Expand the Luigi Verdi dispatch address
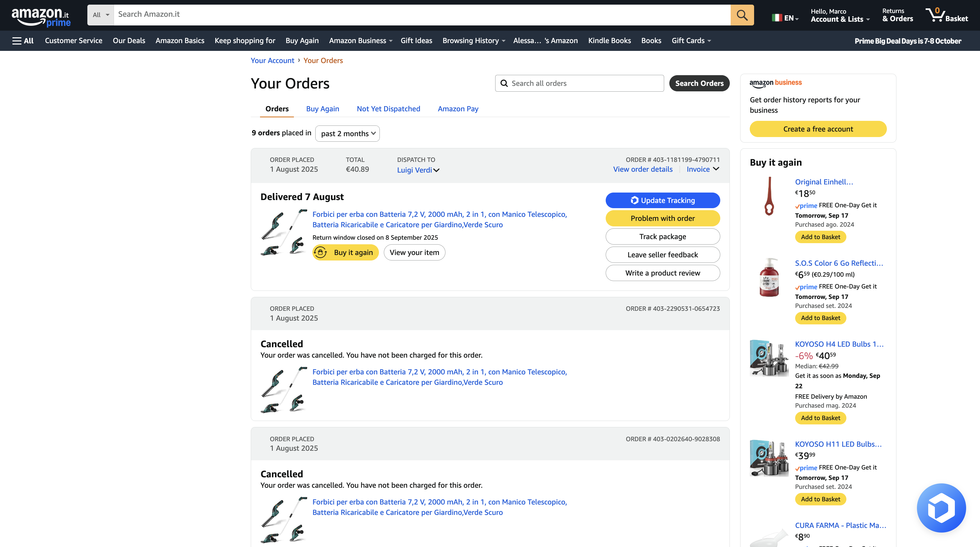The height and width of the screenshot is (547, 980). [x=418, y=170]
